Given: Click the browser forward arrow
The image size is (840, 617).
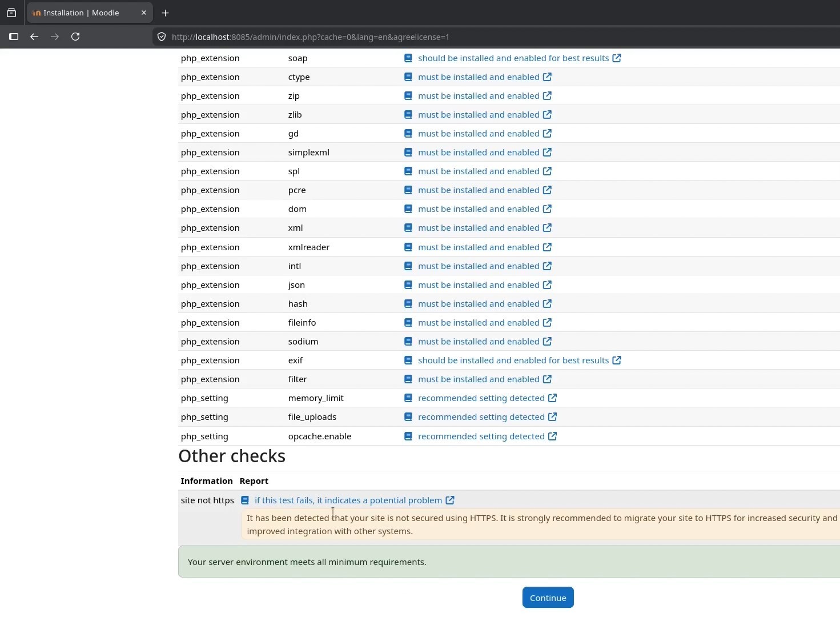Looking at the screenshot, I should coord(55,37).
